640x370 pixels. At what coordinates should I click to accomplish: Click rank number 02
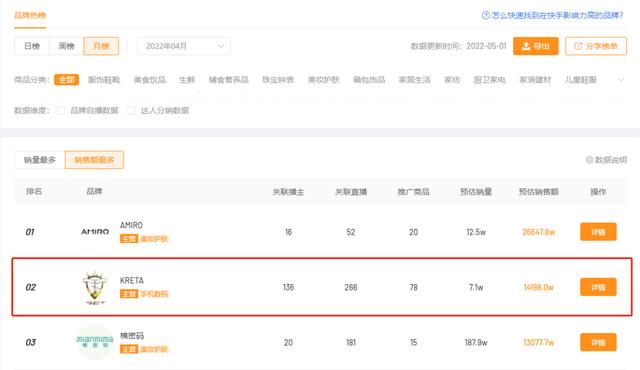coord(31,287)
